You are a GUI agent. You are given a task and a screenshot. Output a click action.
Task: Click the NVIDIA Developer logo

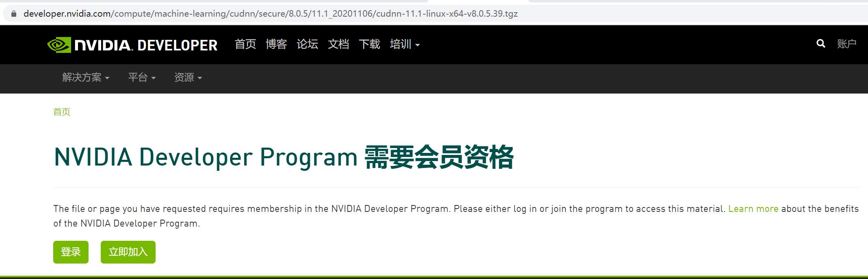click(132, 45)
